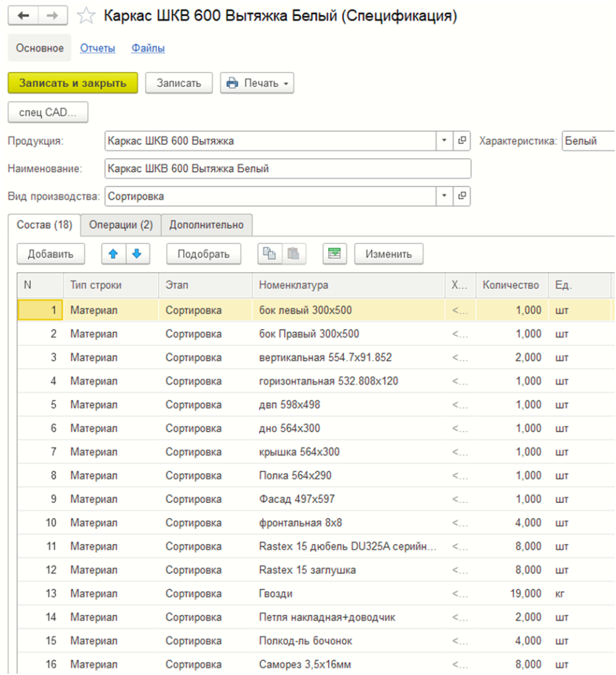Paste rows with the clipboard icon
616x675 pixels.
coord(294,254)
